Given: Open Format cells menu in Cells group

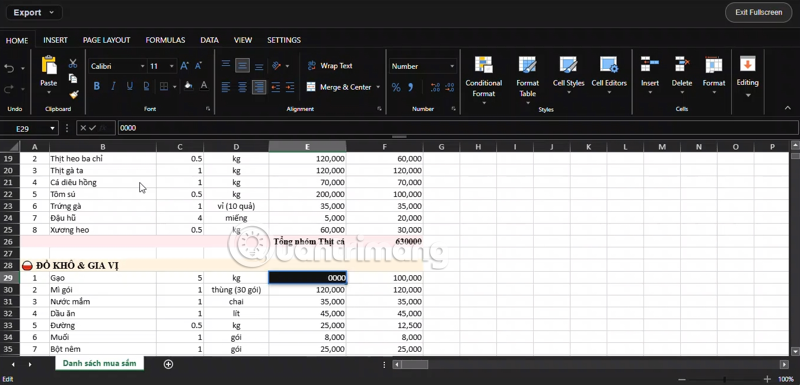Looking at the screenshot, I should (x=714, y=75).
